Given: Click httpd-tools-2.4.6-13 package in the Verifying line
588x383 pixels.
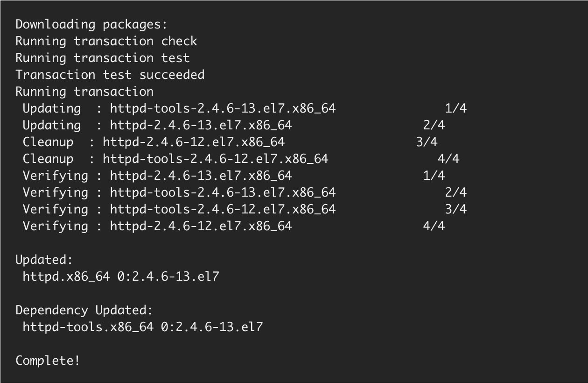Looking at the screenshot, I should click(223, 192).
